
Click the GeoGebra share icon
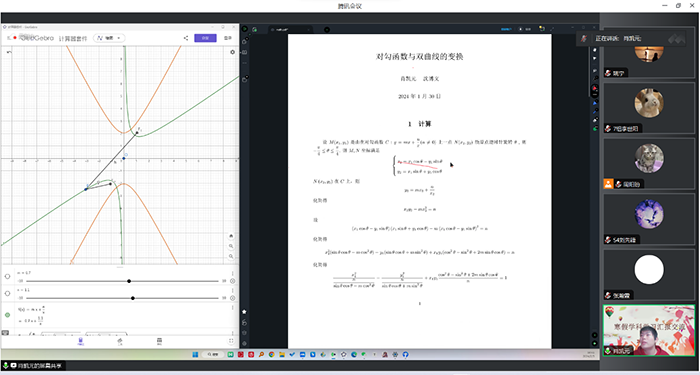coord(186,38)
